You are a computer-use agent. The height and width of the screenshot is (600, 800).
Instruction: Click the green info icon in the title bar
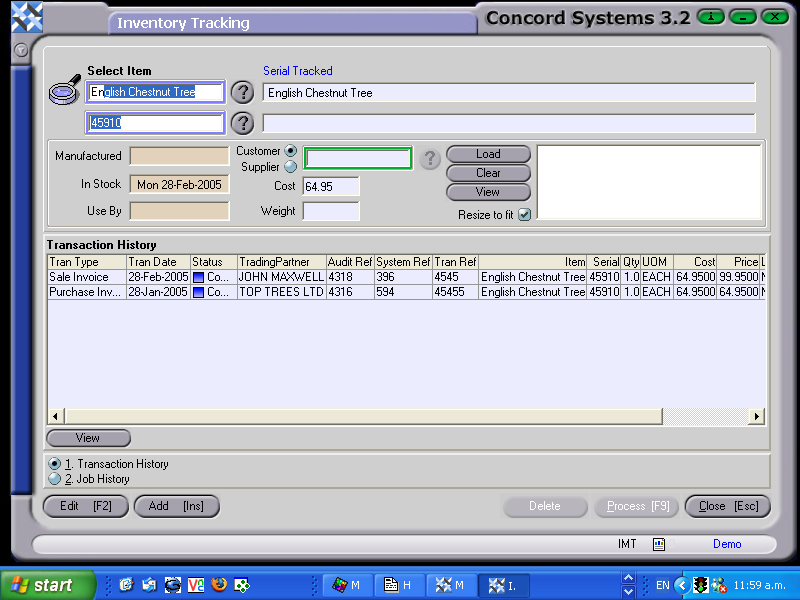[x=709, y=17]
